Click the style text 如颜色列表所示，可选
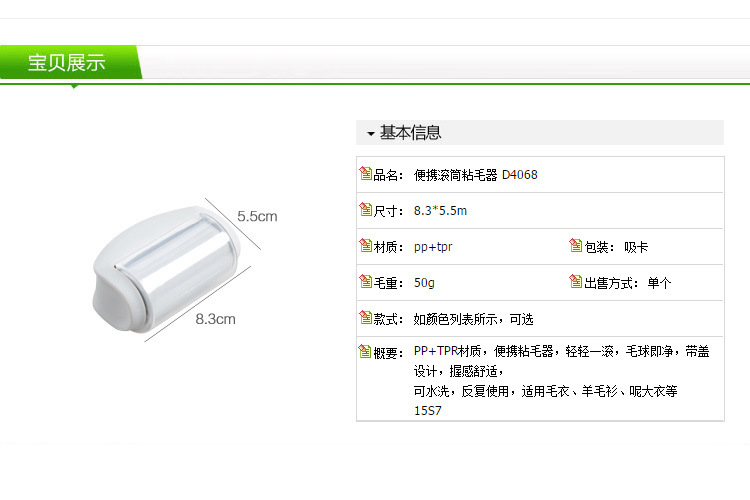 (x=474, y=319)
